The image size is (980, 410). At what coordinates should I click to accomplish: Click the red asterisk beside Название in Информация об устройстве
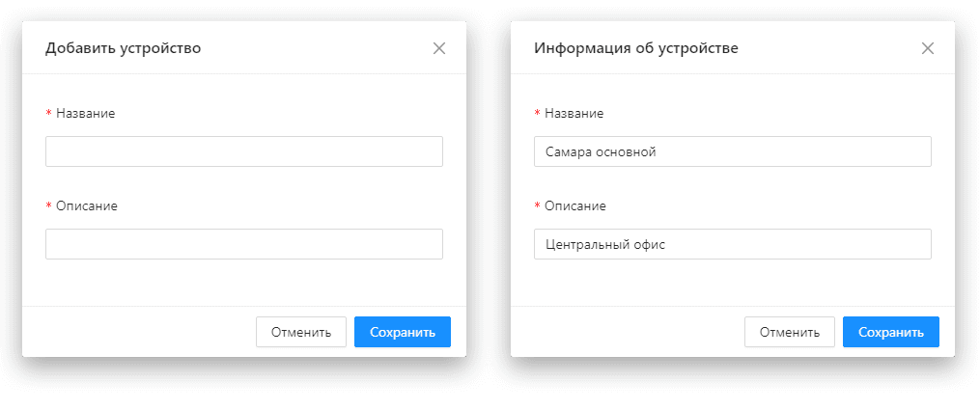click(538, 114)
